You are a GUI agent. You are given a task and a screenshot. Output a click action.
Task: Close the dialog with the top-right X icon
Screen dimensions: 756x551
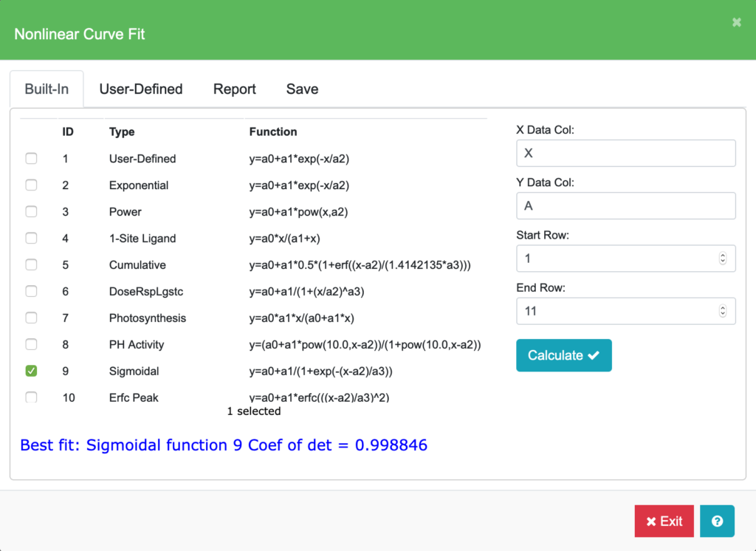coord(736,23)
